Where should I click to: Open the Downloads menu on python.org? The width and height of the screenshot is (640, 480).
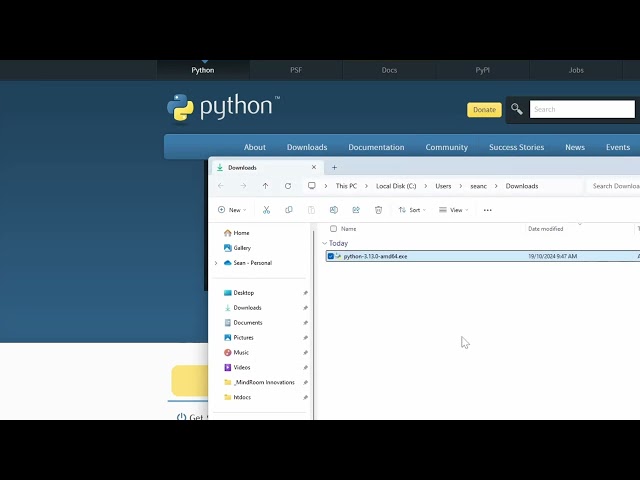point(307,147)
